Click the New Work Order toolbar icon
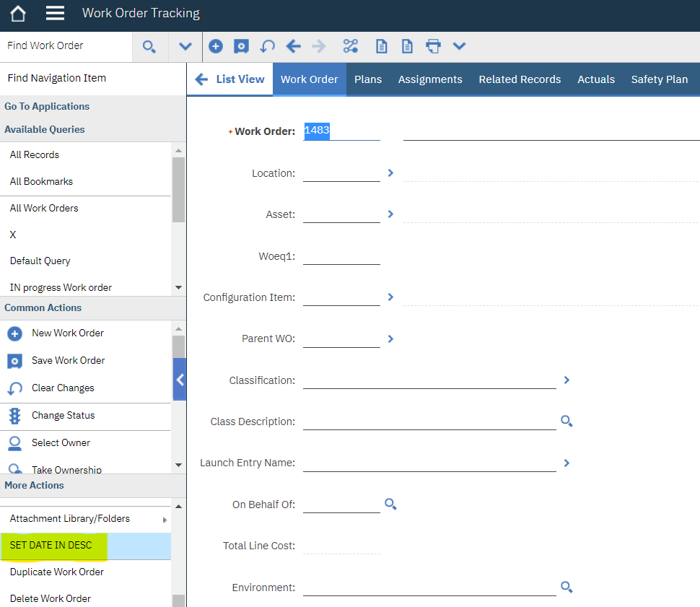Screen dimensions: 700x607 click(216, 45)
